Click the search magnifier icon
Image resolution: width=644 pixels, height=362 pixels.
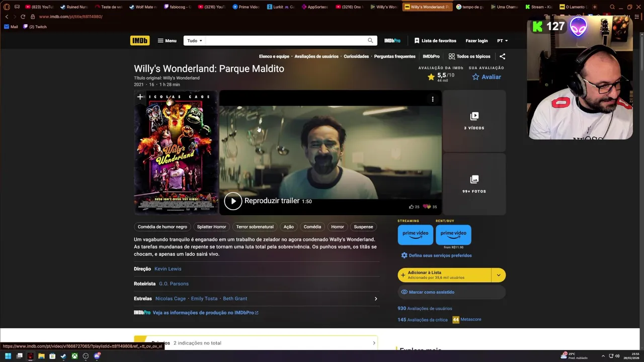[371, 41]
